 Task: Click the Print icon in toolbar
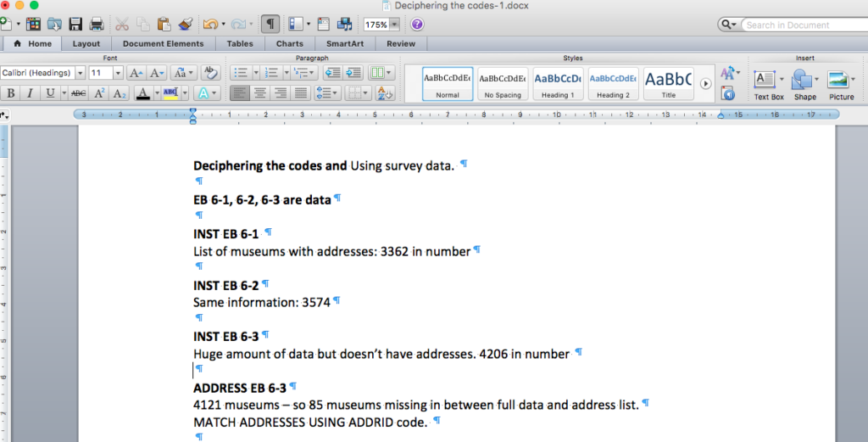tap(97, 25)
